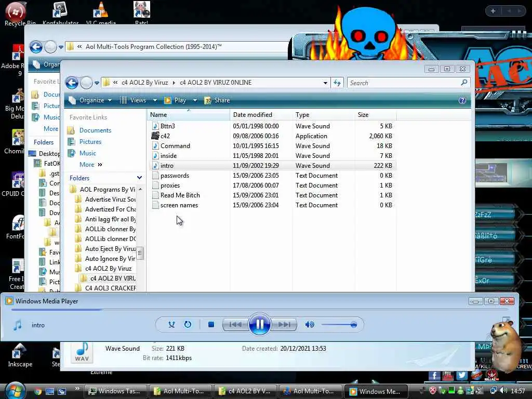Switch to Windows Media Player taskbar button
The height and width of the screenshot is (399, 532).
point(375,391)
